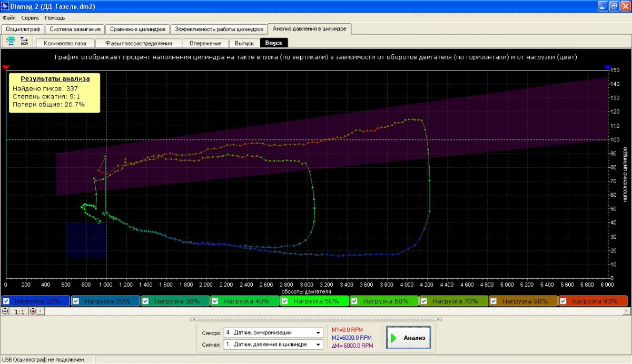Disable the Нагрузка 50% checkbox
Screen dimensions: 632x364
(285, 301)
